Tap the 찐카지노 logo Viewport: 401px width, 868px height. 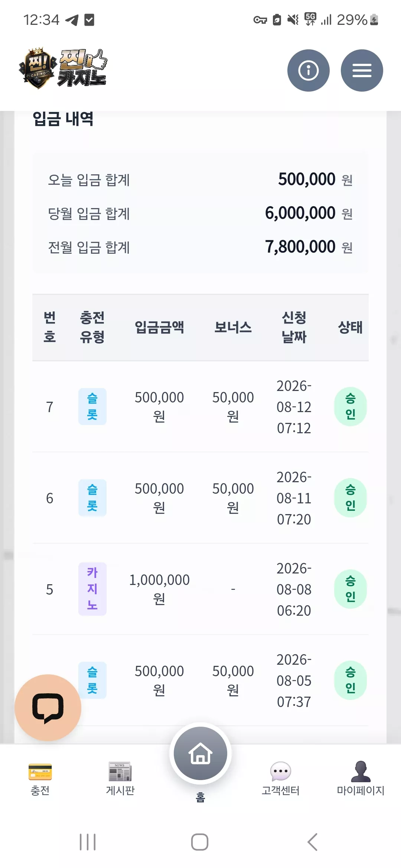click(63, 68)
